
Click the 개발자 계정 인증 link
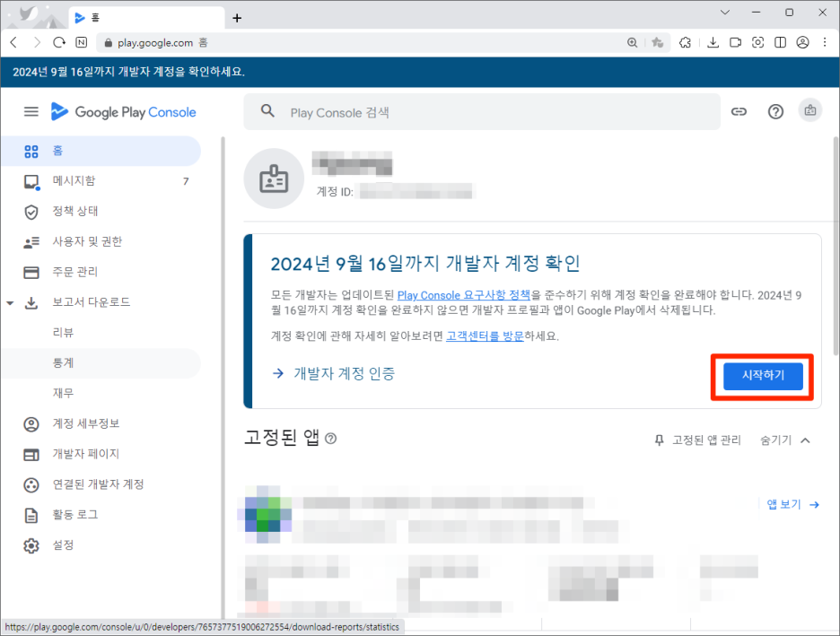tap(344, 374)
